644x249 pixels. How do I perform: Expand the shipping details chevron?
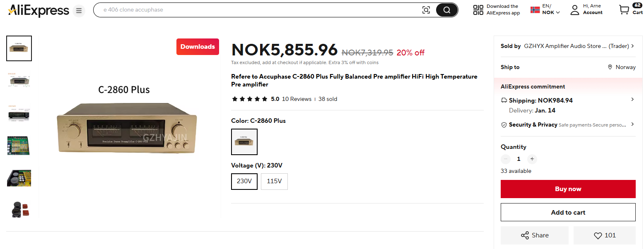point(632,100)
